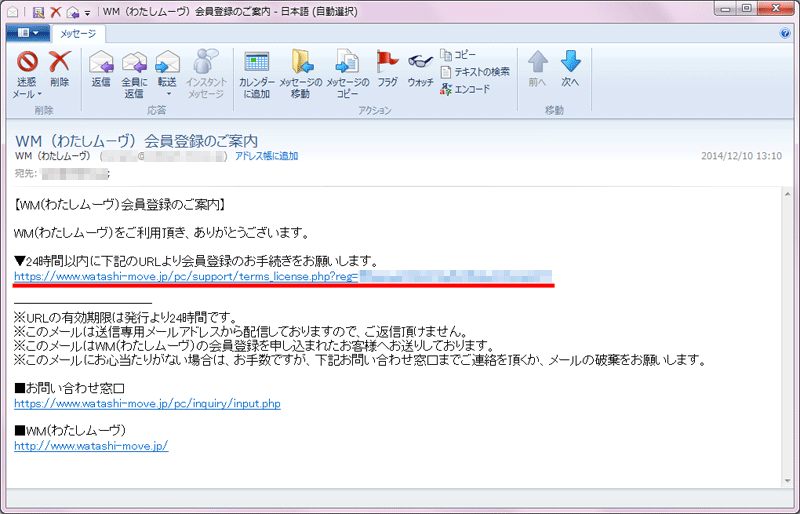
Task: Reply to all with 全員に返信
Action: pos(134,75)
